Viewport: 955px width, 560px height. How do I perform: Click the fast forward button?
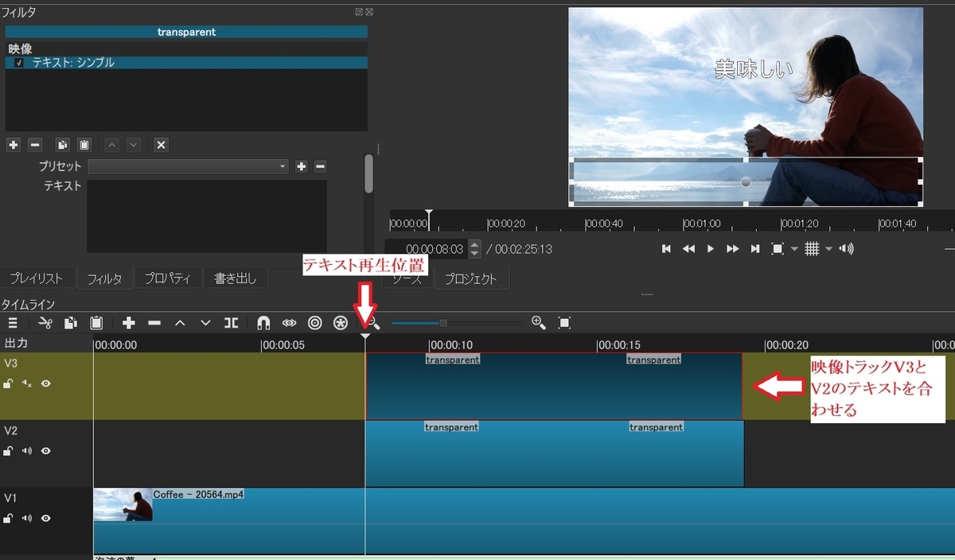pos(733,249)
